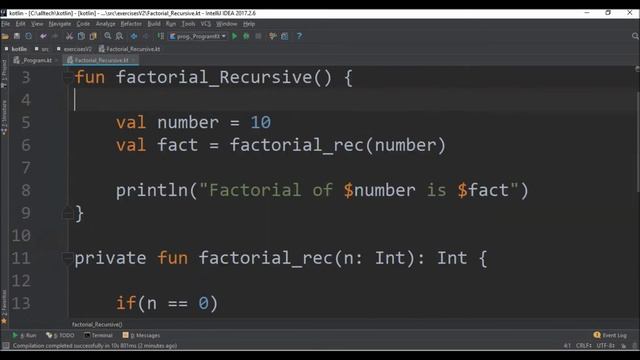This screenshot has height=360, width=640.
Task: Click the Replace magnifier icon
Action: [119, 36]
